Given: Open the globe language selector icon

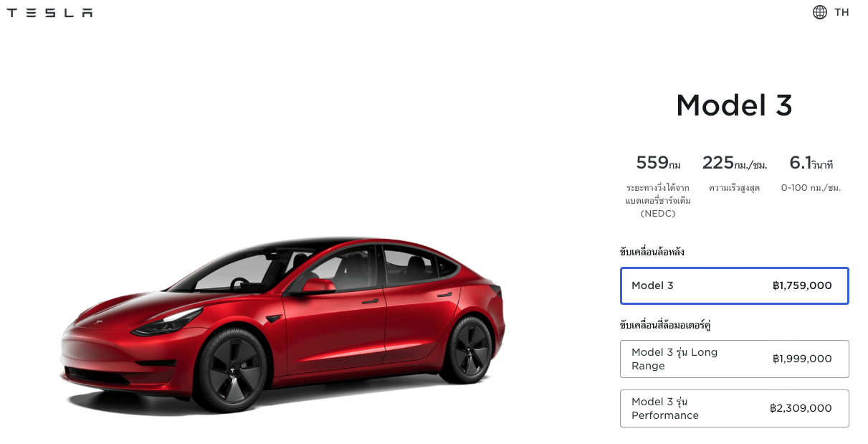Looking at the screenshot, I should (x=819, y=12).
